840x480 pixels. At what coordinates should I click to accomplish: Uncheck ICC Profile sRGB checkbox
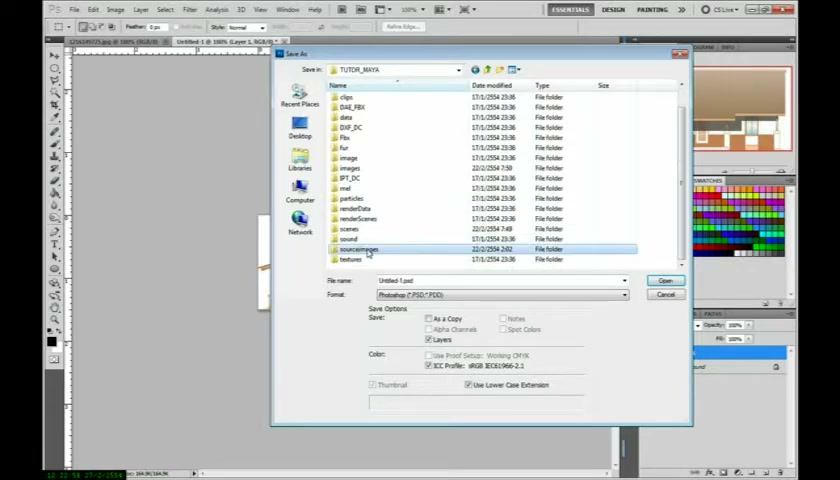coord(429,366)
